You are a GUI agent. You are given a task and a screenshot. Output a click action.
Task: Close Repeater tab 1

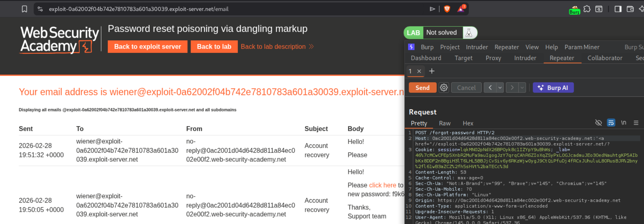click(x=419, y=71)
